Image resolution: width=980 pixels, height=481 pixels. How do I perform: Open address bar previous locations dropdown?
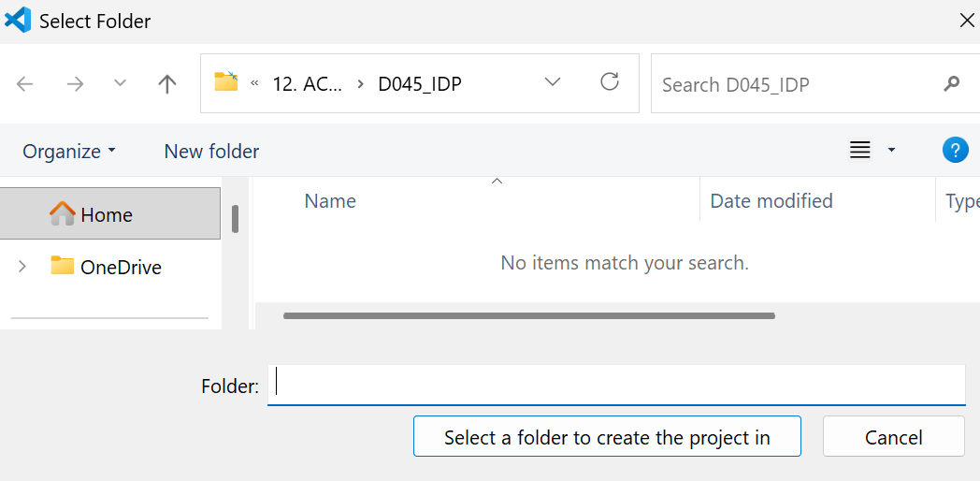tap(553, 82)
